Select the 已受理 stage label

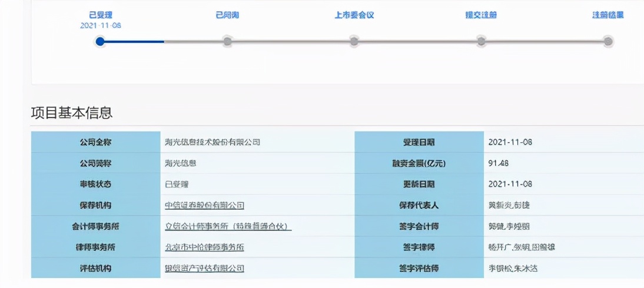point(101,15)
